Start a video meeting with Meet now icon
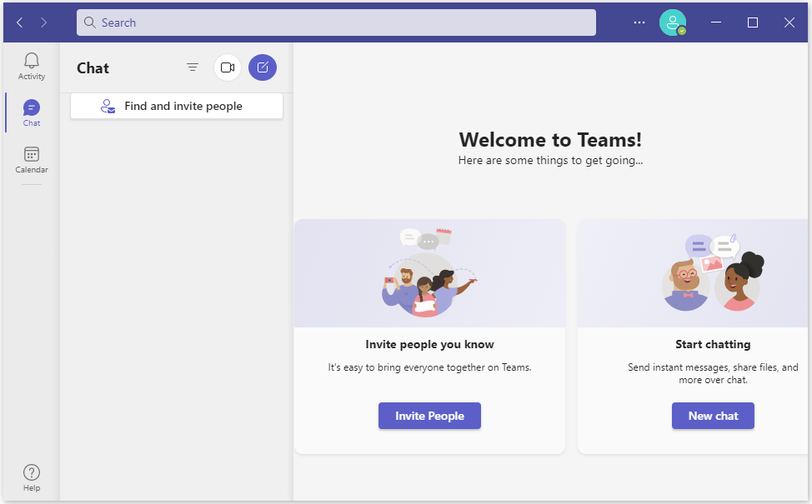 pyautogui.click(x=228, y=67)
